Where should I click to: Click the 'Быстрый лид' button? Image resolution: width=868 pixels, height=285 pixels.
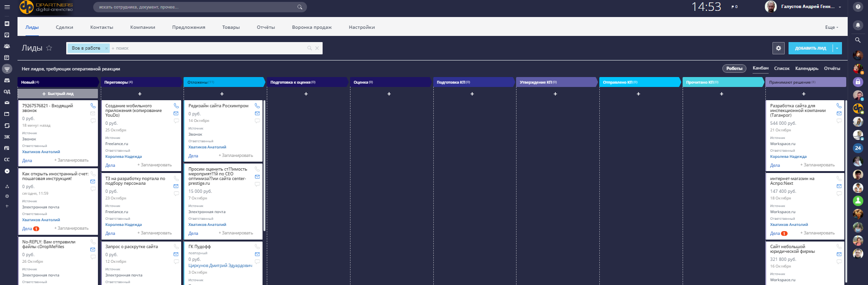pos(58,94)
